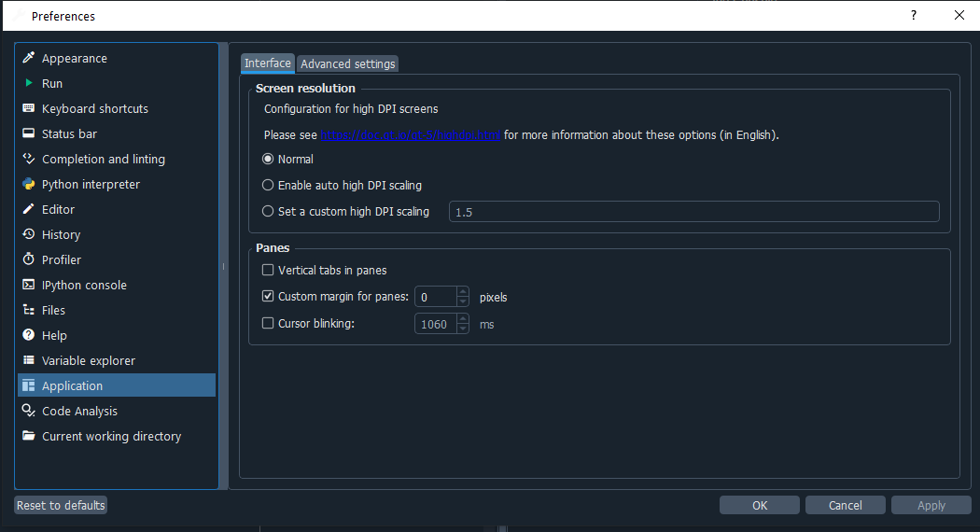The height and width of the screenshot is (532, 980).
Task: Click the History clock icon
Action: click(28, 234)
